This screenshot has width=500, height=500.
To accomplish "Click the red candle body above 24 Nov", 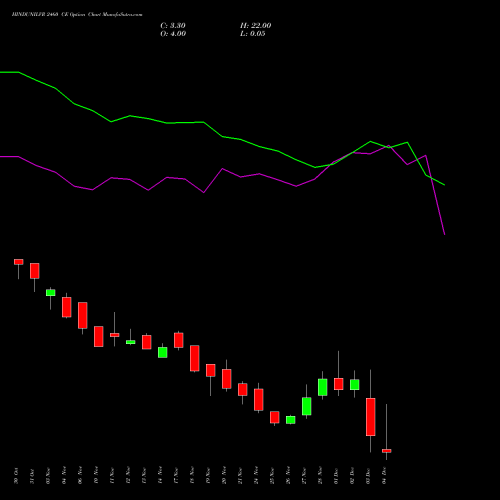I will [259, 400].
